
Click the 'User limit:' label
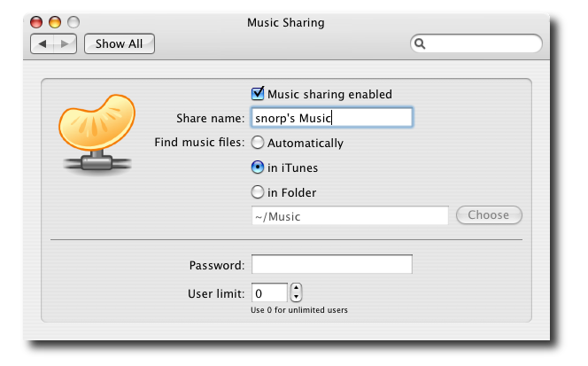216,293
